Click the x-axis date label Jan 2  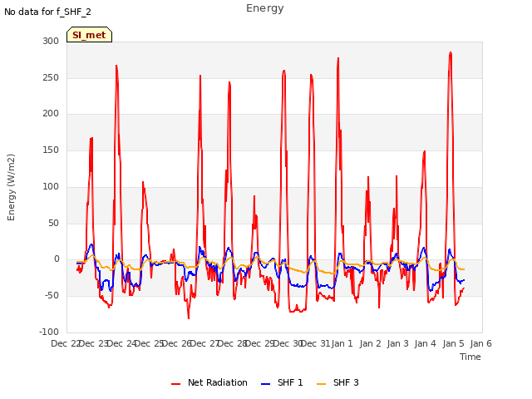coord(370,343)
